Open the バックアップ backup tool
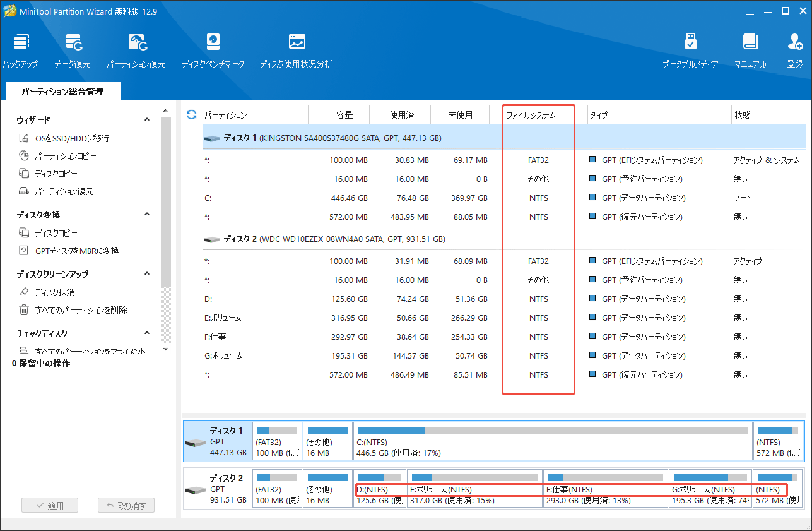This screenshot has height=531, width=812. [x=20, y=51]
